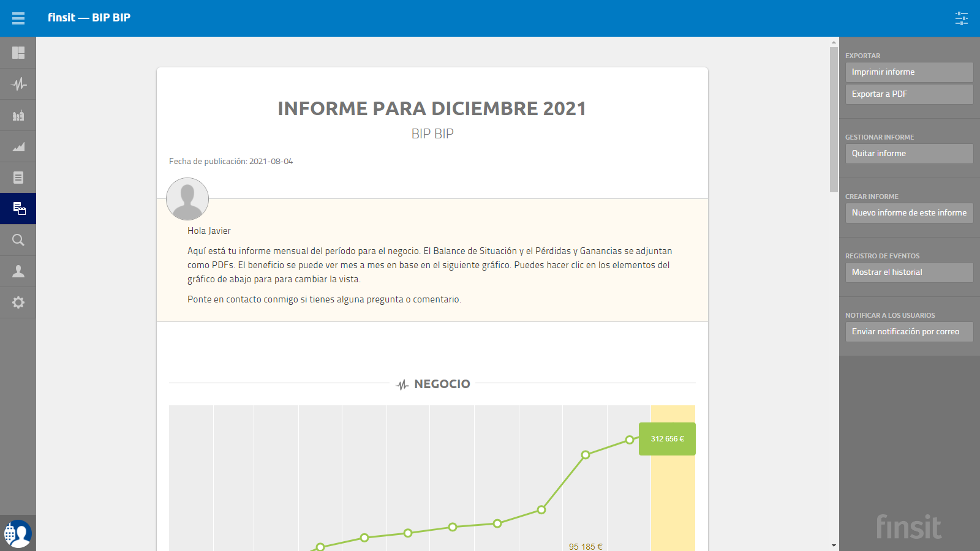Toggle the settings sliders panel icon
980x551 pixels.
pos(962,18)
